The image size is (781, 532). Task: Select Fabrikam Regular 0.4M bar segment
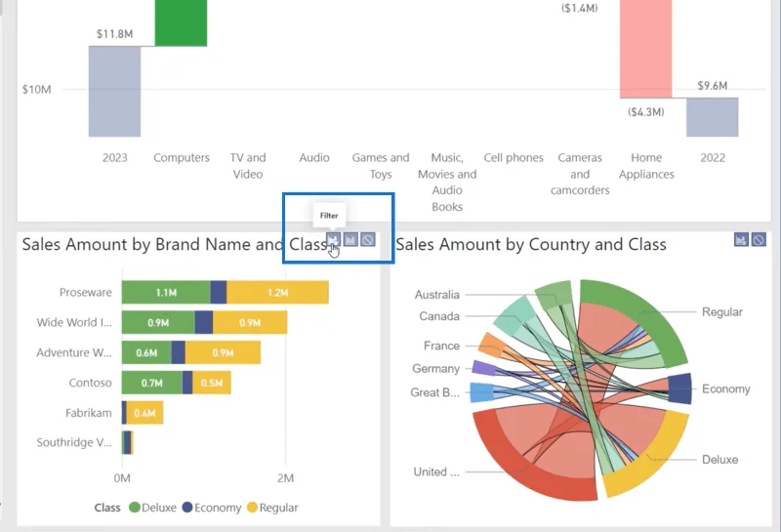[x=144, y=413]
